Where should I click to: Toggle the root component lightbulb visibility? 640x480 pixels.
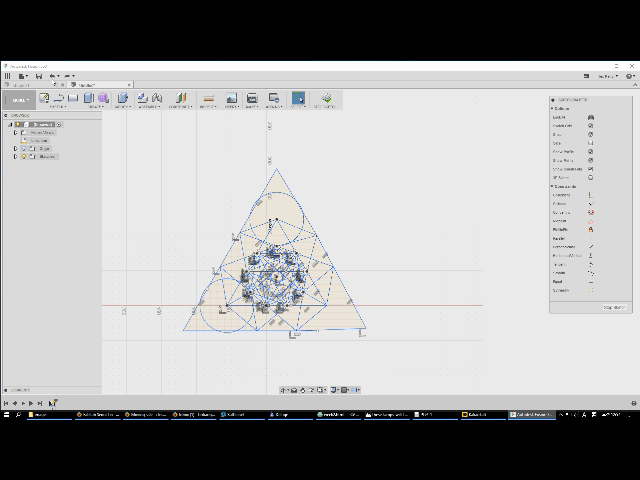(18, 124)
